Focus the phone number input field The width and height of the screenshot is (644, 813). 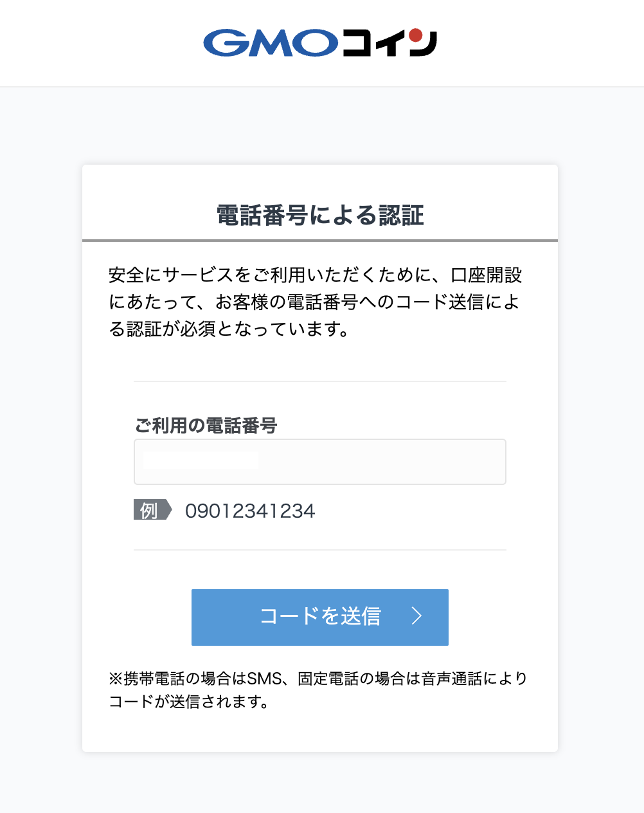319,461
